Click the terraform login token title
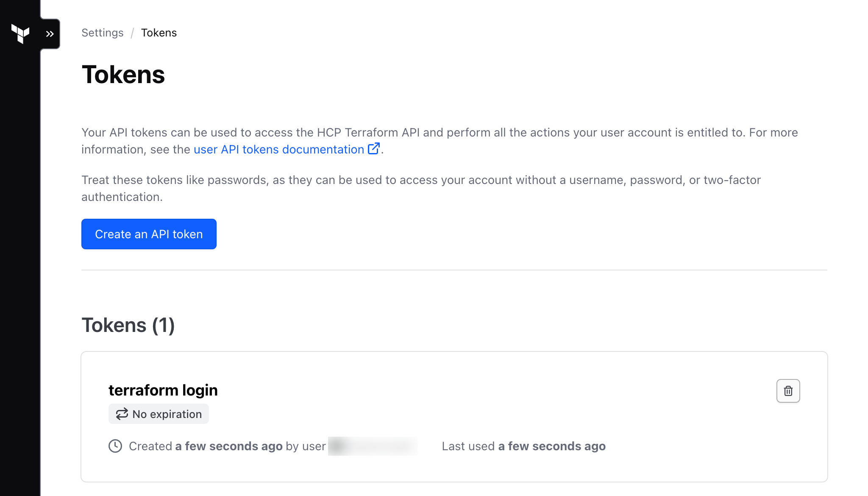This screenshot has width=868, height=496. [163, 390]
